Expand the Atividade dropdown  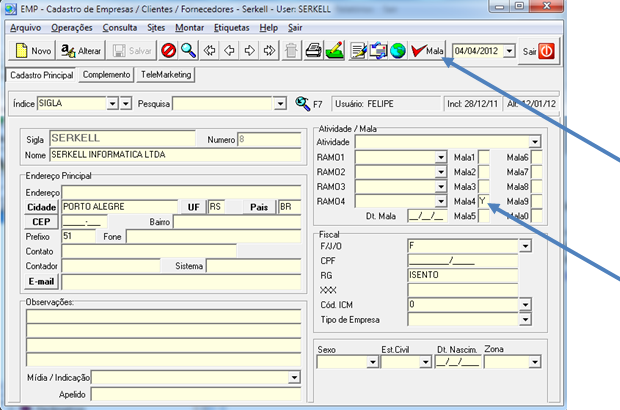coord(535,142)
